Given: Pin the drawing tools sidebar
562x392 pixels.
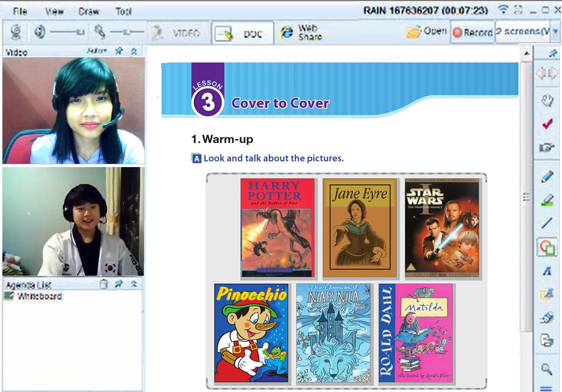Looking at the screenshot, I should tap(552, 53).
